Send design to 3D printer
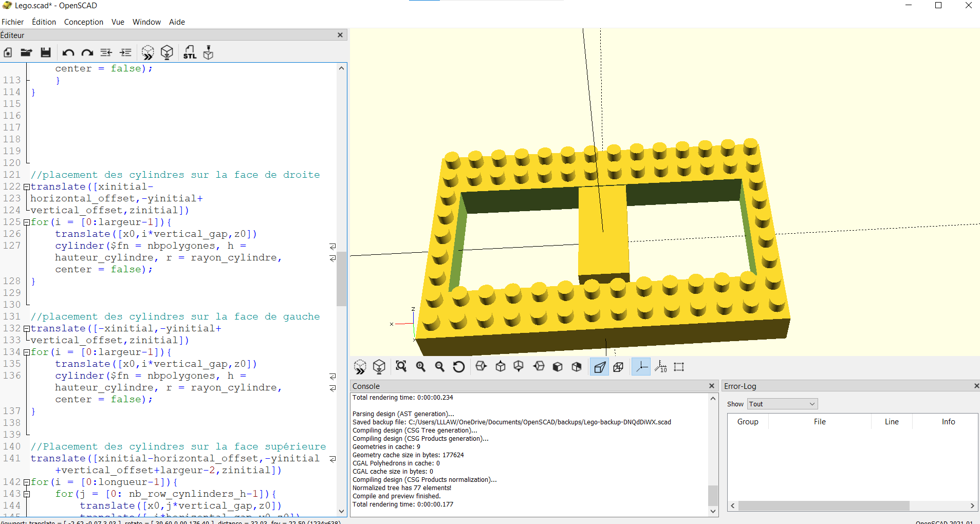Viewport: 980px width, 524px height. (x=208, y=52)
